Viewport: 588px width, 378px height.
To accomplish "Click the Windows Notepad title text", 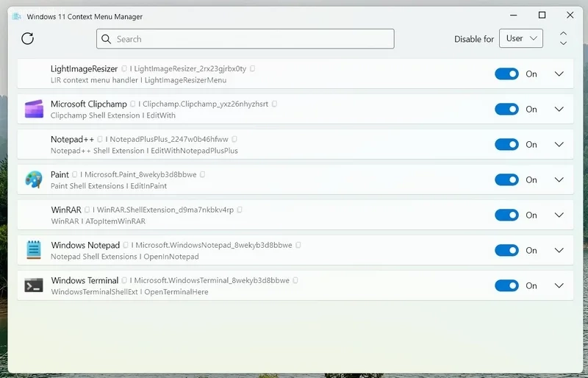I will [85, 245].
